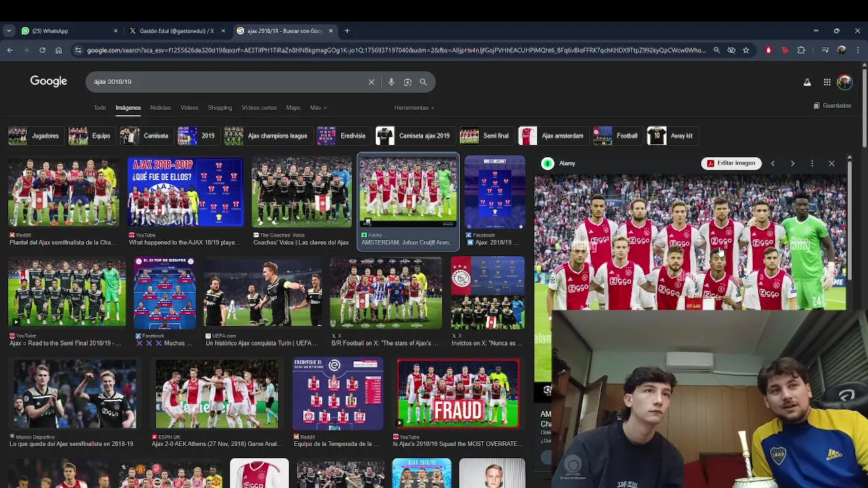The height and width of the screenshot is (488, 868).
Task: Open a new browser tab
Action: [x=347, y=30]
